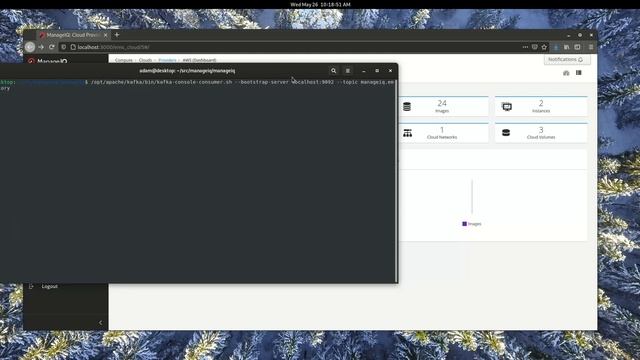Click the terminal window title text
Screen dimensions: 640x360
(187, 71)
